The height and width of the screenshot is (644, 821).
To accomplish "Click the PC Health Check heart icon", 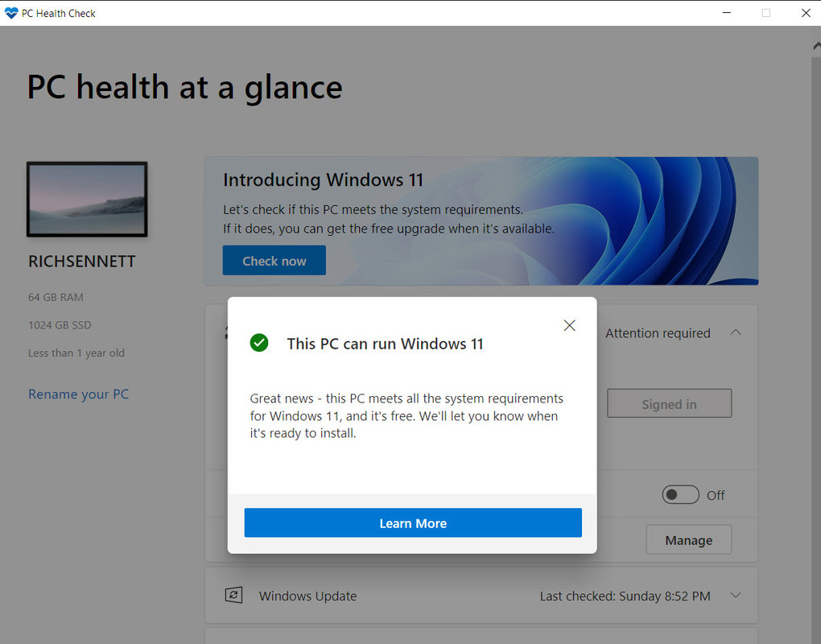I will tap(11, 13).
